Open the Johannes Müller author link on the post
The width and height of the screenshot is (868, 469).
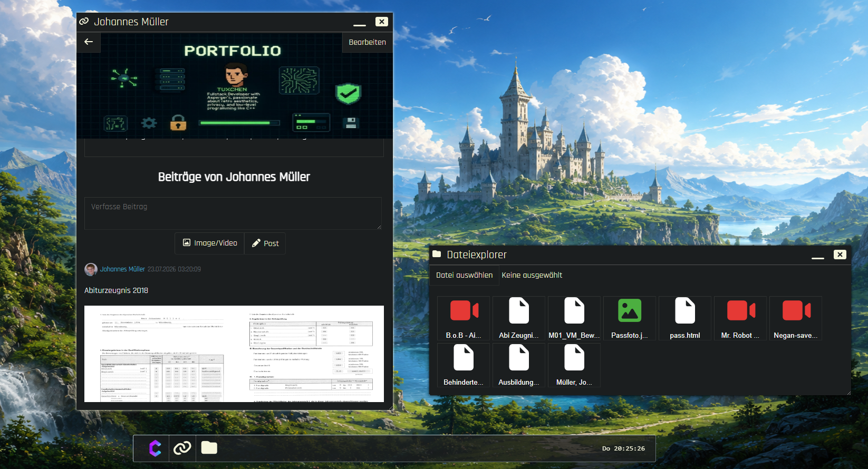(122, 269)
